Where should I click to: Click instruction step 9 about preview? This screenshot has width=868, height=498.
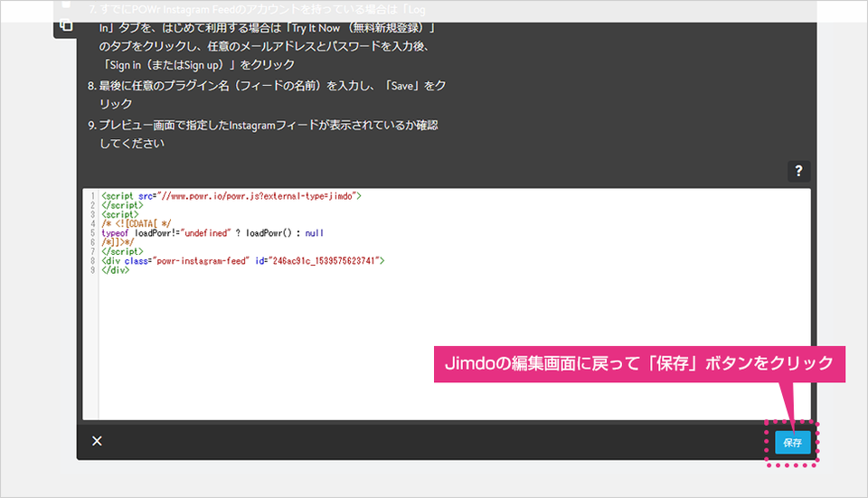click(x=263, y=134)
